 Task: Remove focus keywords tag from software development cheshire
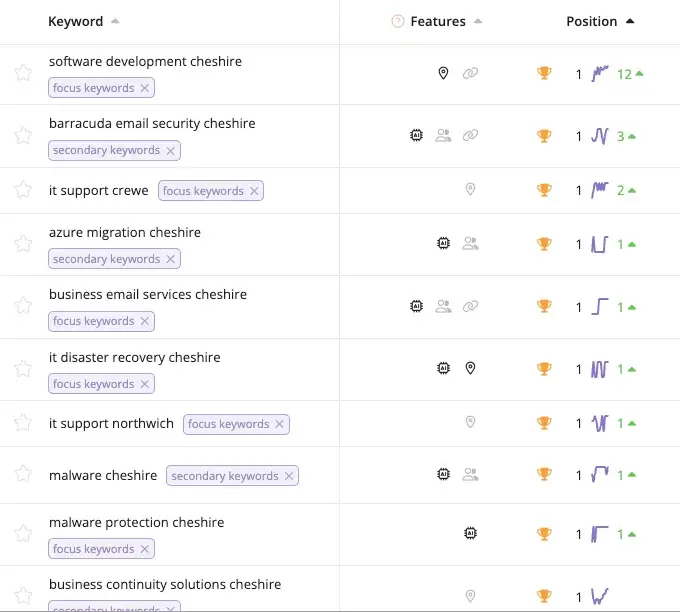[x=145, y=88]
